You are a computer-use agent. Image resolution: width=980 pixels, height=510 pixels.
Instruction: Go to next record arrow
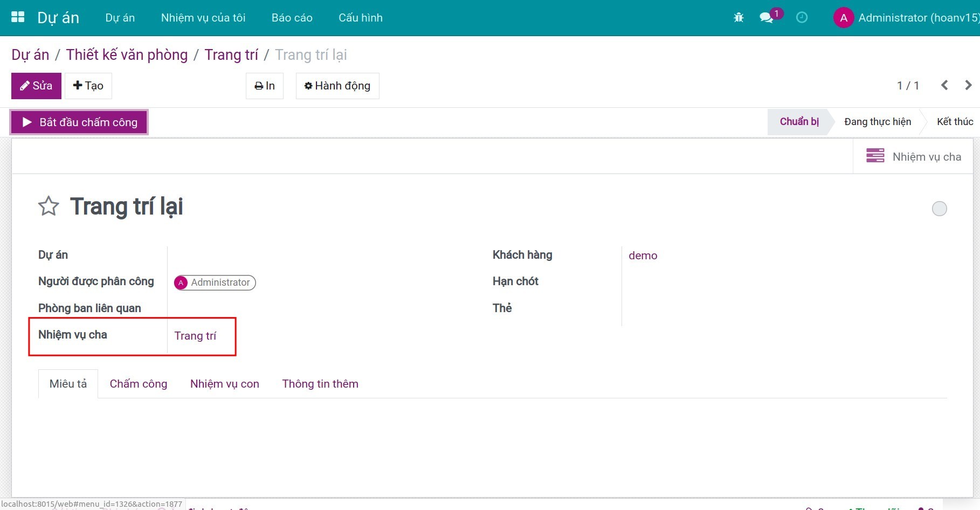pyautogui.click(x=968, y=85)
